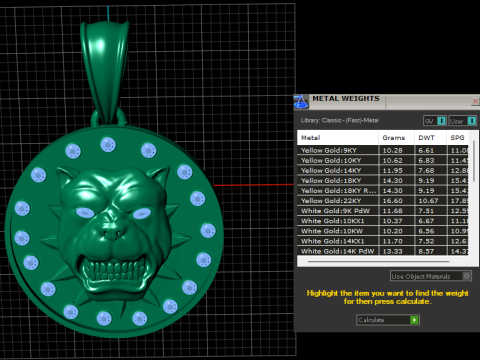Click the 6.61 DWT value
480x360 pixels.
426,150
